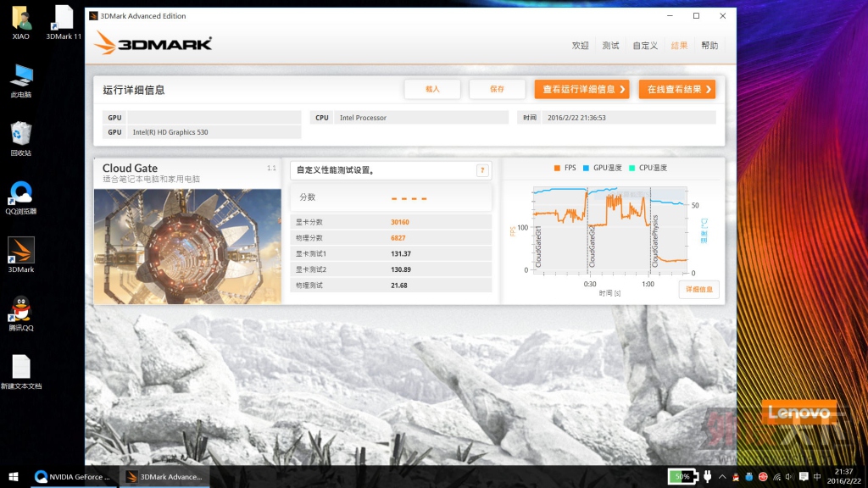Screen dimensions: 868x488
Task: Open the 帮助 tab
Action: [709, 46]
